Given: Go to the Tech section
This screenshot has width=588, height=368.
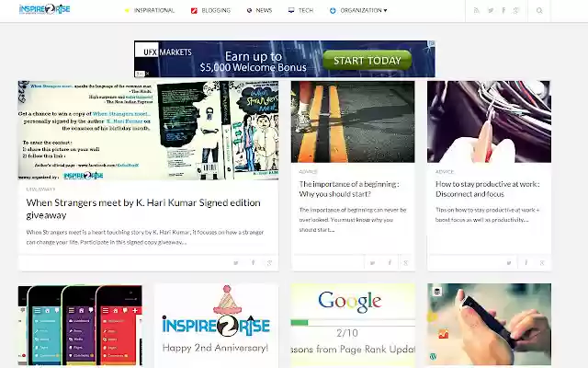Looking at the screenshot, I should click(x=306, y=10).
